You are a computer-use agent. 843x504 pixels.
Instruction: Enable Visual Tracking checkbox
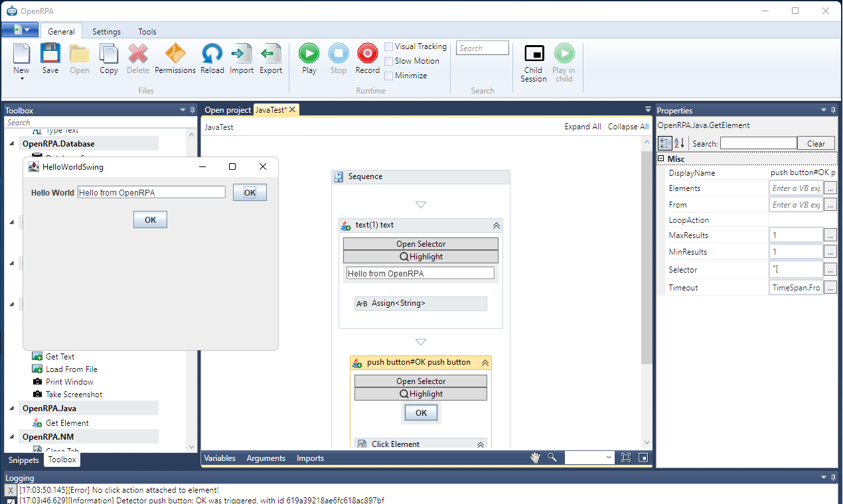point(389,46)
